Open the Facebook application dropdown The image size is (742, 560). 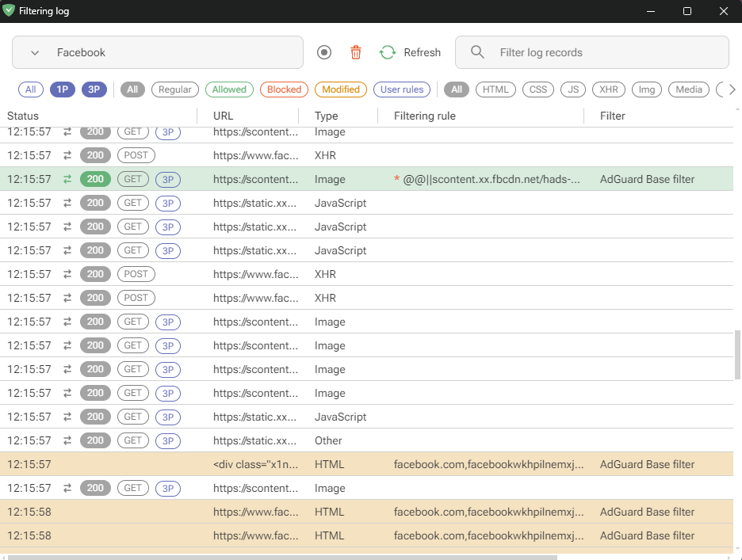tap(158, 52)
